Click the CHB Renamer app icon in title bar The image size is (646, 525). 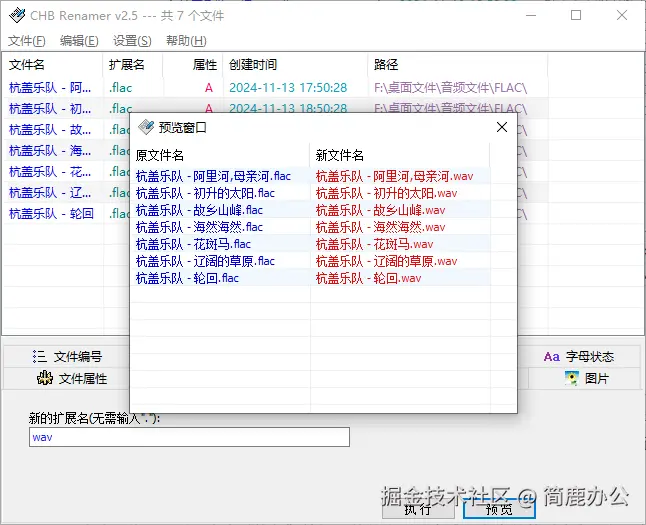click(17, 16)
